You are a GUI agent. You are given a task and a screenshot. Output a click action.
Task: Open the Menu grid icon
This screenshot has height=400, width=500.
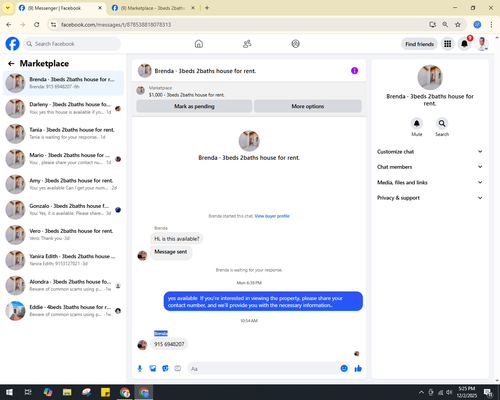coord(448,44)
